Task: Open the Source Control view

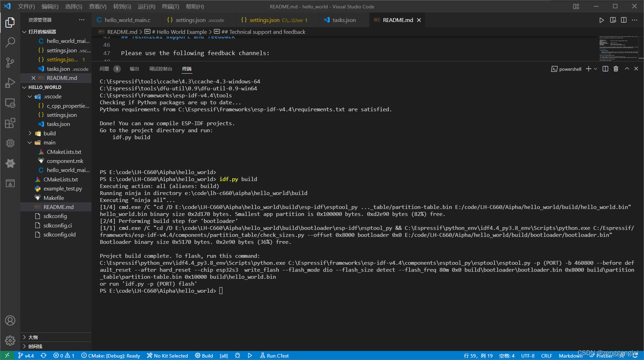Action: pyautogui.click(x=10, y=63)
